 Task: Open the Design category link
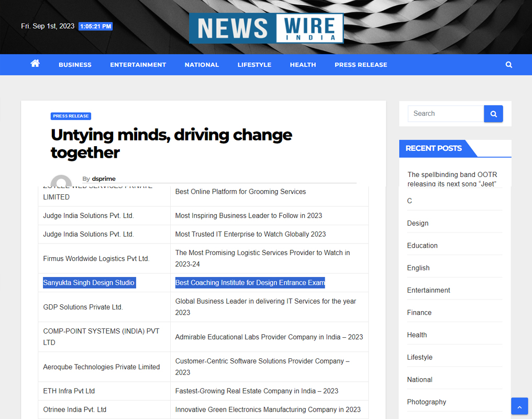click(418, 223)
